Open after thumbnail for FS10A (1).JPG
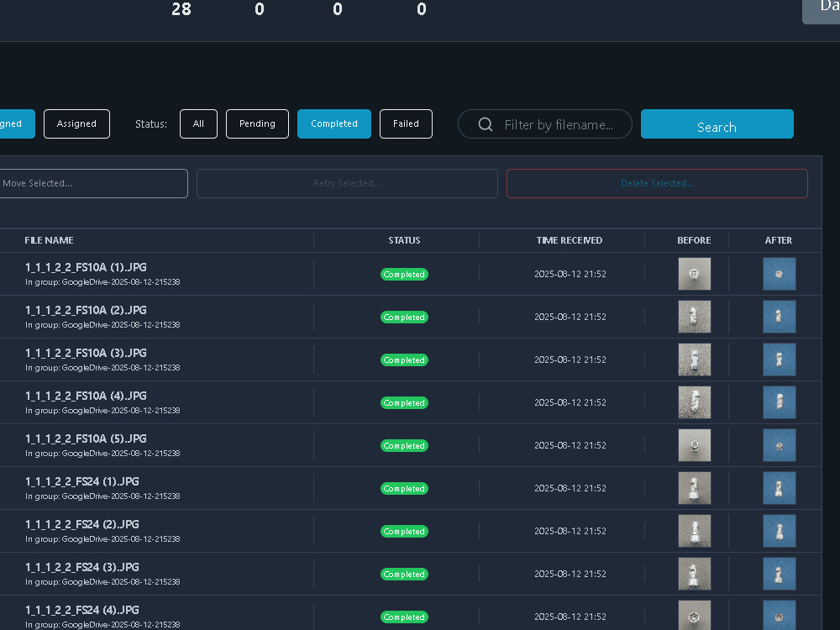Image resolution: width=840 pixels, height=630 pixels. pos(779,274)
